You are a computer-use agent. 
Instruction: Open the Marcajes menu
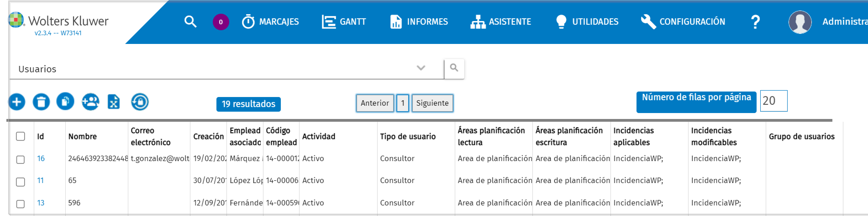[270, 22]
